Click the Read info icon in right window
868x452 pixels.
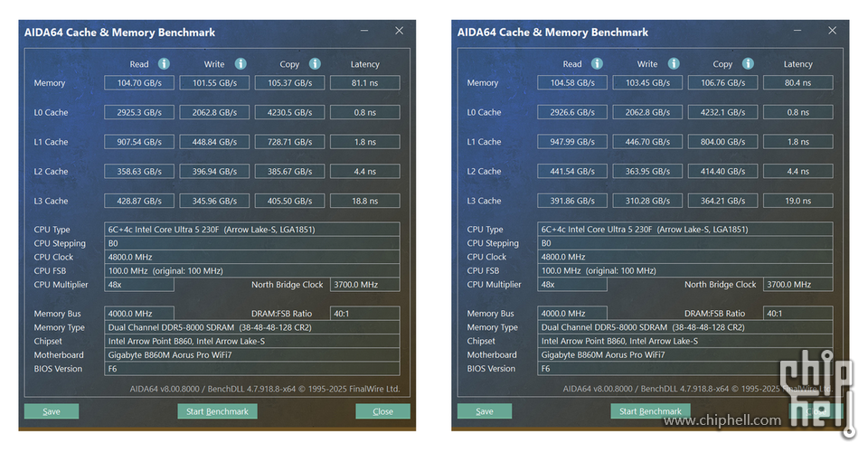[597, 64]
